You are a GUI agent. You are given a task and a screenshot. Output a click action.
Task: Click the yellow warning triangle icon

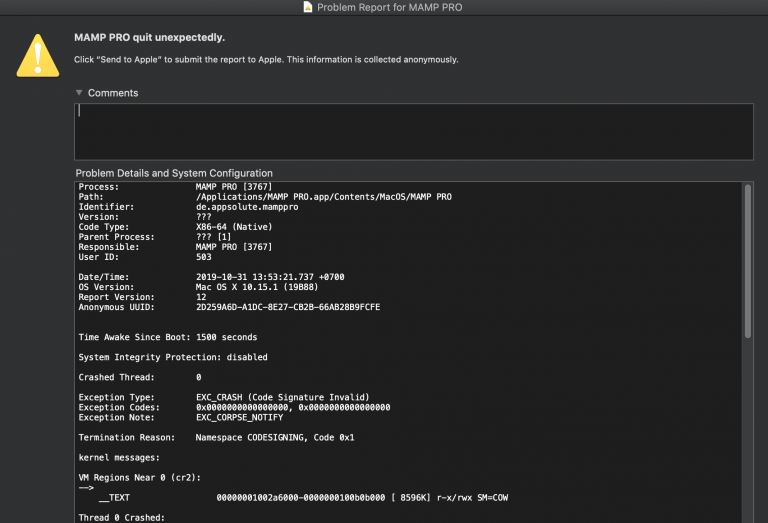click(38, 55)
